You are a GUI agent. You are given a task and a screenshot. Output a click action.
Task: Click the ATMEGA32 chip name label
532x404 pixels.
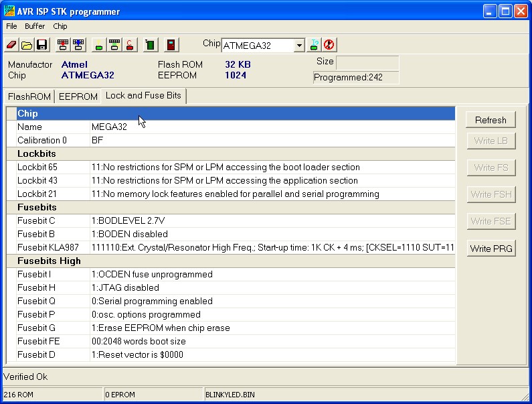tap(88, 75)
